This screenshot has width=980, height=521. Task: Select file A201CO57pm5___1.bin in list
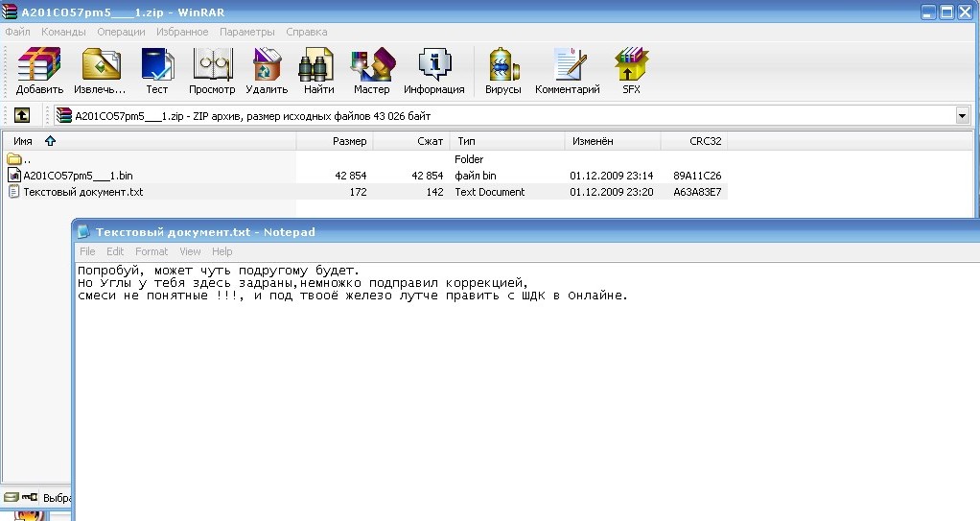tap(78, 176)
